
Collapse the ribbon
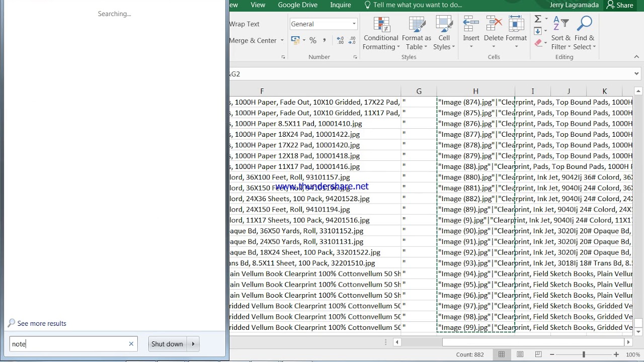[636, 57]
